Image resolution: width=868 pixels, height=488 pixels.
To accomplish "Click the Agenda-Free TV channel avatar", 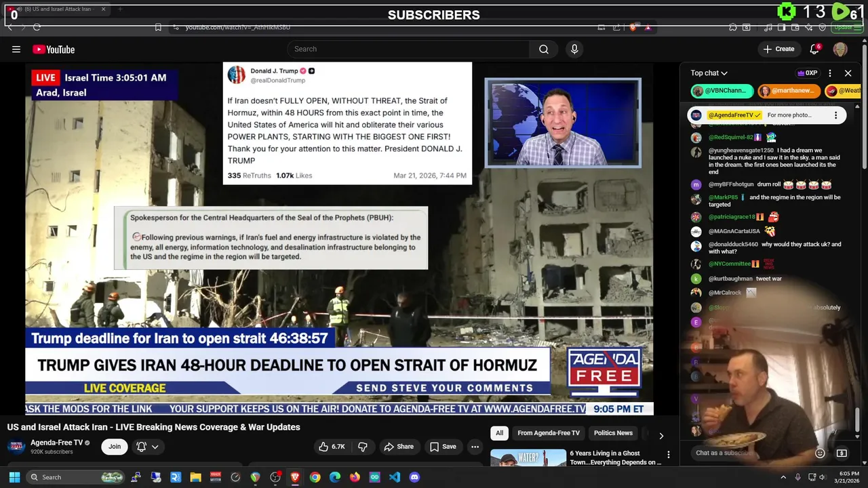I will 16,447.
